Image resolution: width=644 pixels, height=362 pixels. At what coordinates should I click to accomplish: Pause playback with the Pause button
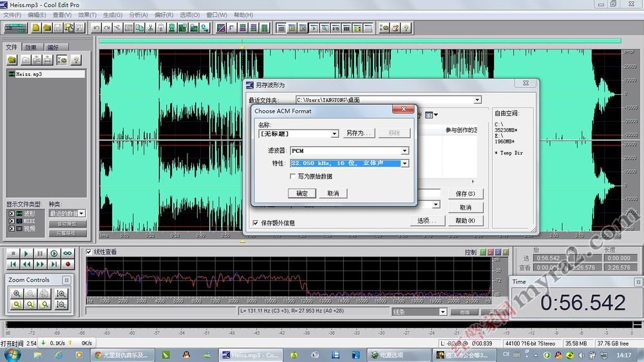pos(40,254)
